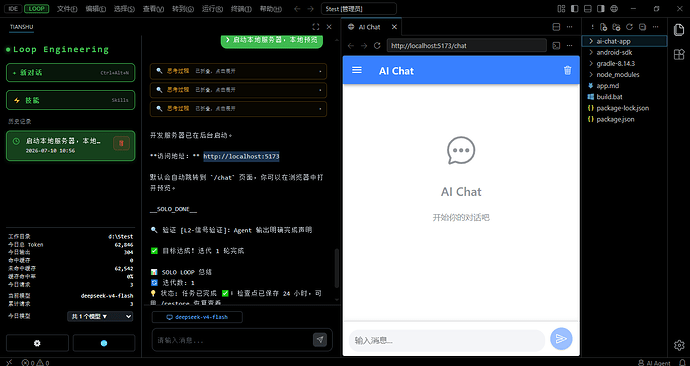Open the 文件 menu
Image resolution: width=690 pixels, height=366 pixels.
67,9
